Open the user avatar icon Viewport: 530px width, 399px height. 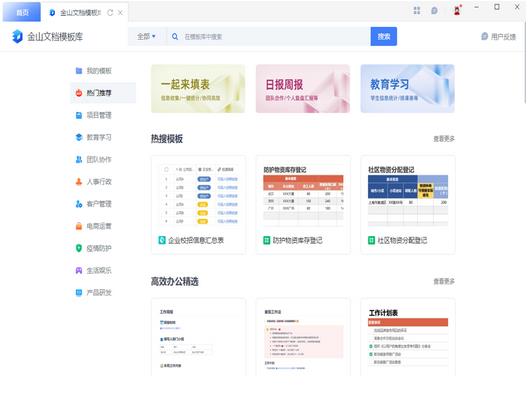(457, 10)
